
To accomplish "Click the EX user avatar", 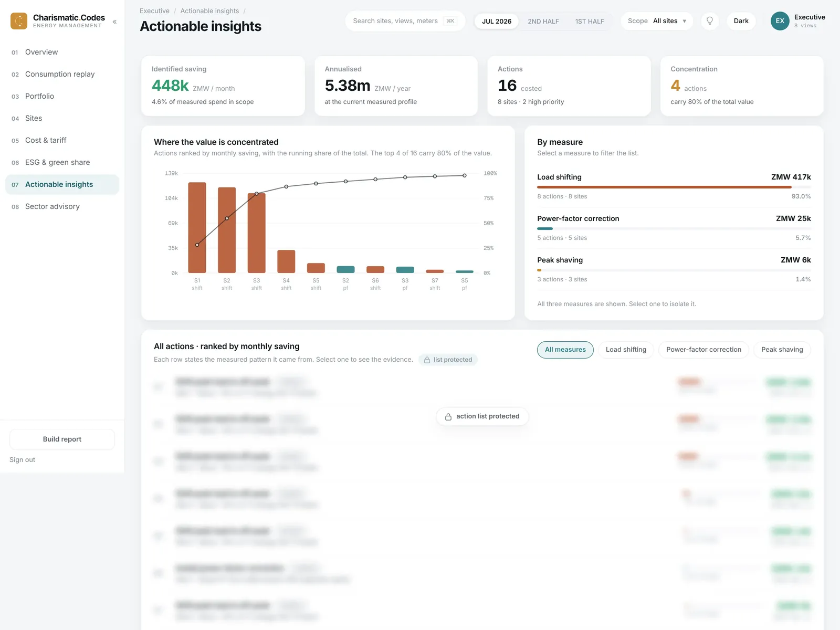I will click(780, 21).
